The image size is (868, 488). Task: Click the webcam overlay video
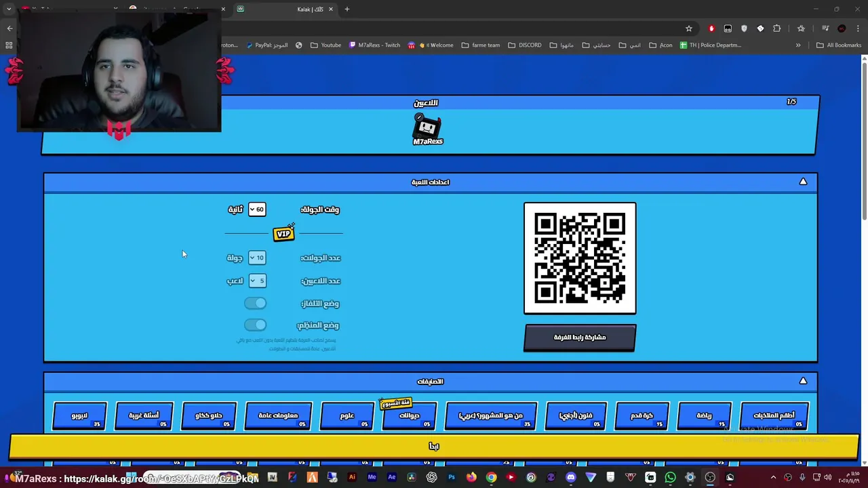pyautogui.click(x=119, y=71)
